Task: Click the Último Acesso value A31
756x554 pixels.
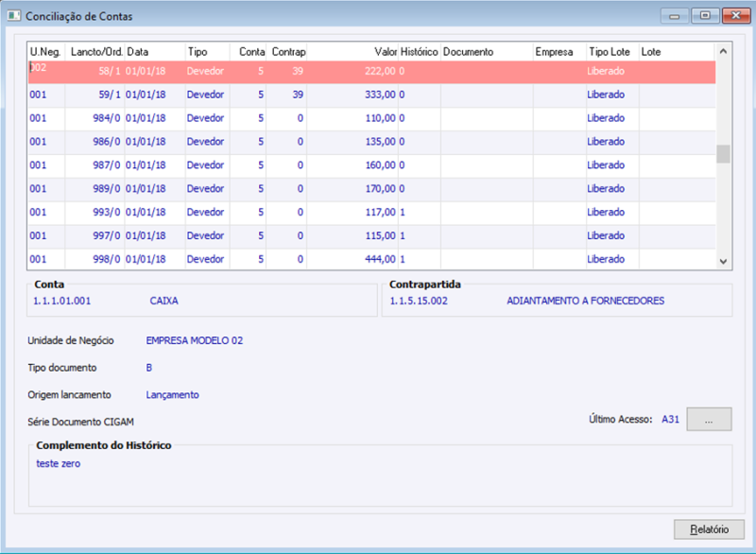Action: pos(670,420)
